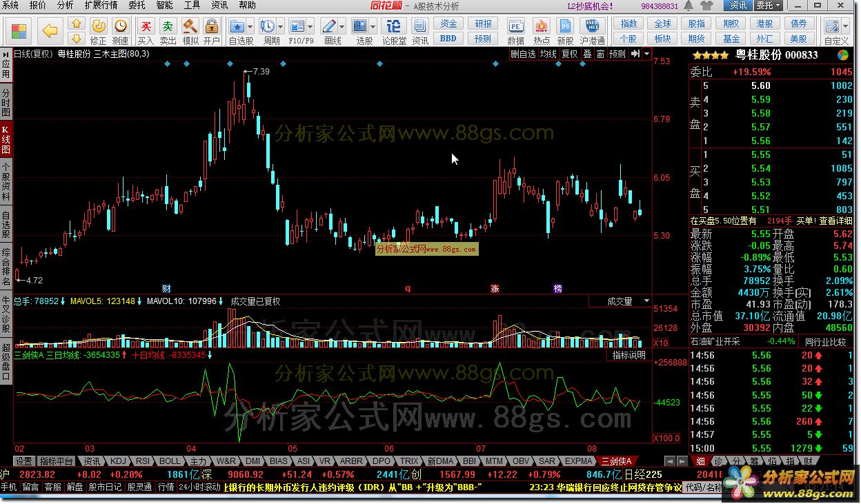Click the 选股 stock picker icon
The height and width of the screenshot is (504, 861).
pos(360,27)
